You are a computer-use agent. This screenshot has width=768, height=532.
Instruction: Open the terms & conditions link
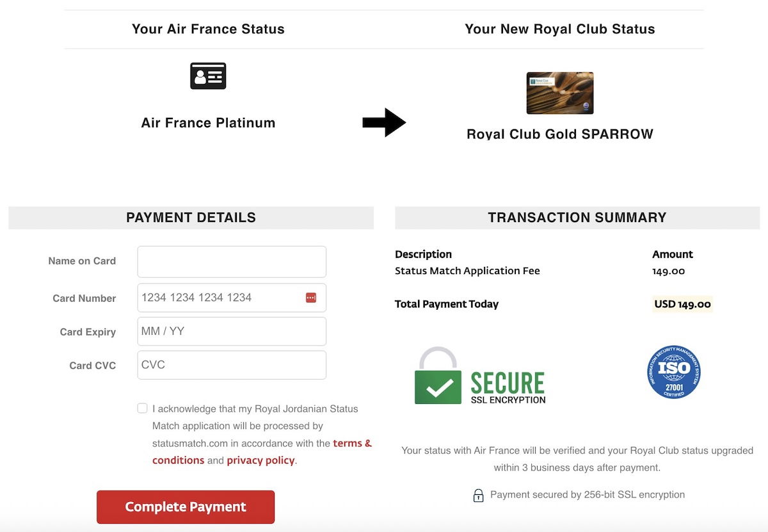(352, 443)
